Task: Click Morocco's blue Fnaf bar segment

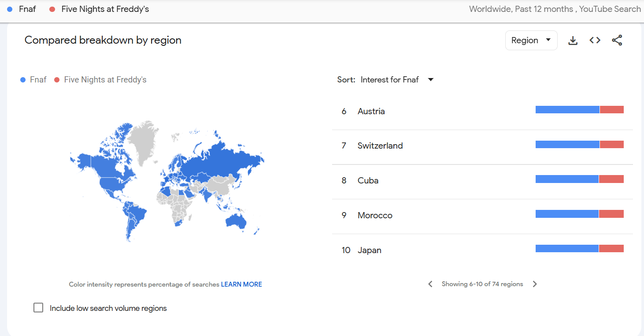Action: click(x=567, y=214)
